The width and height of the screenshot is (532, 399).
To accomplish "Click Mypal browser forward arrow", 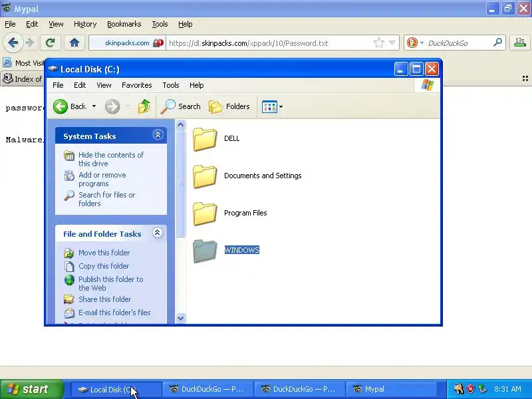I will click(x=30, y=43).
